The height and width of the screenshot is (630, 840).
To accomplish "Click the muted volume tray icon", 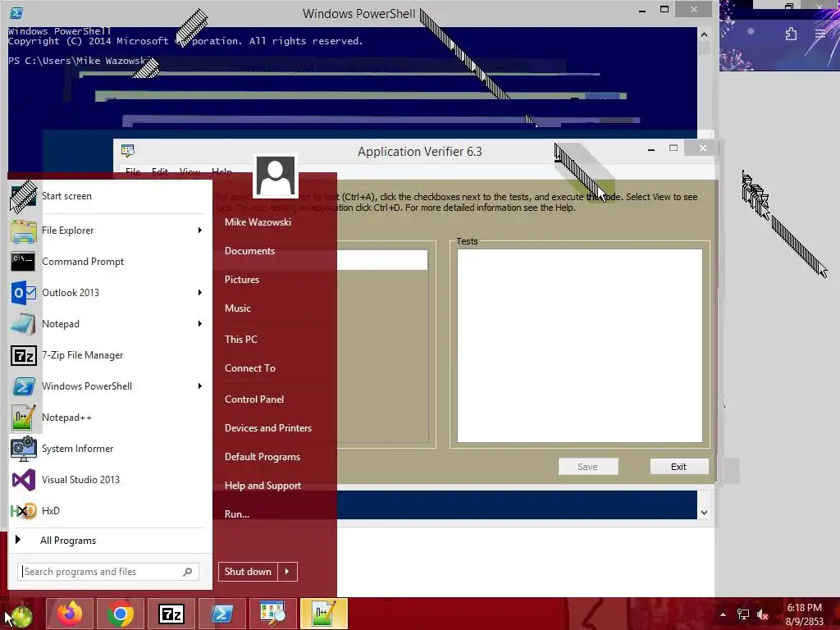I will pos(763,614).
